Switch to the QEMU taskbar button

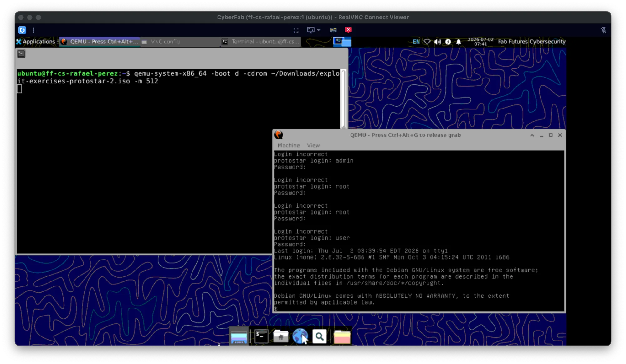[x=100, y=42]
